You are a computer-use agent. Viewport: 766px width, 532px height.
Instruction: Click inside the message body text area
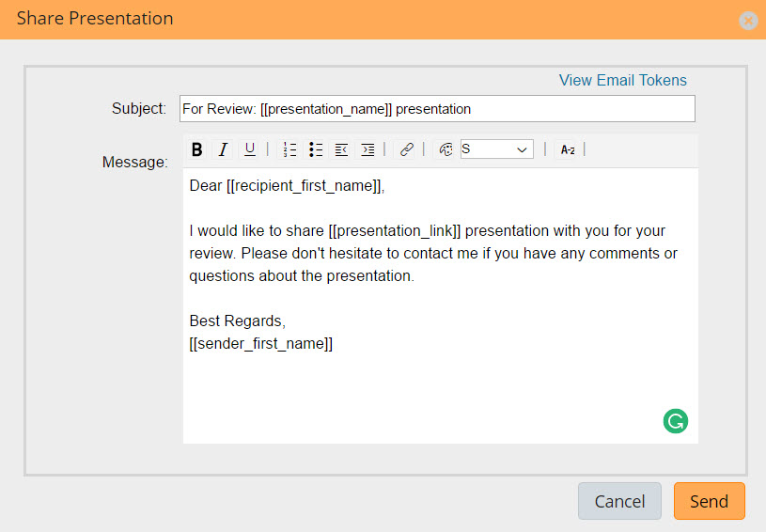[x=441, y=305]
